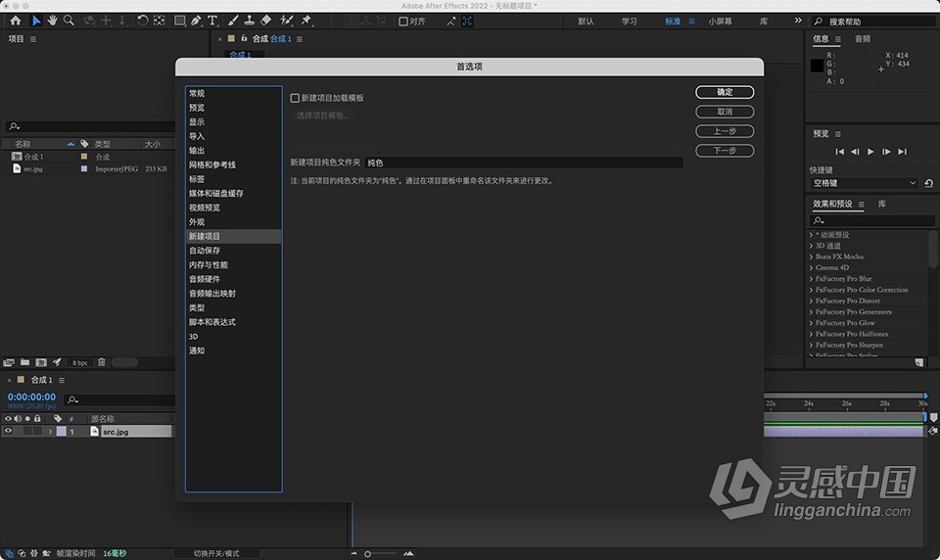
Task: Expand the 3D 通道 effects category
Action: 811,246
